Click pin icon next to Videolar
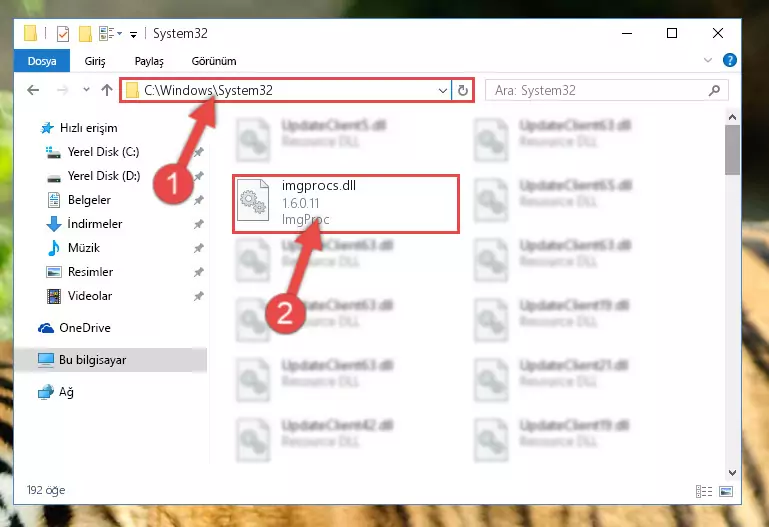Viewport: 769px width, 527px height. pos(198,296)
